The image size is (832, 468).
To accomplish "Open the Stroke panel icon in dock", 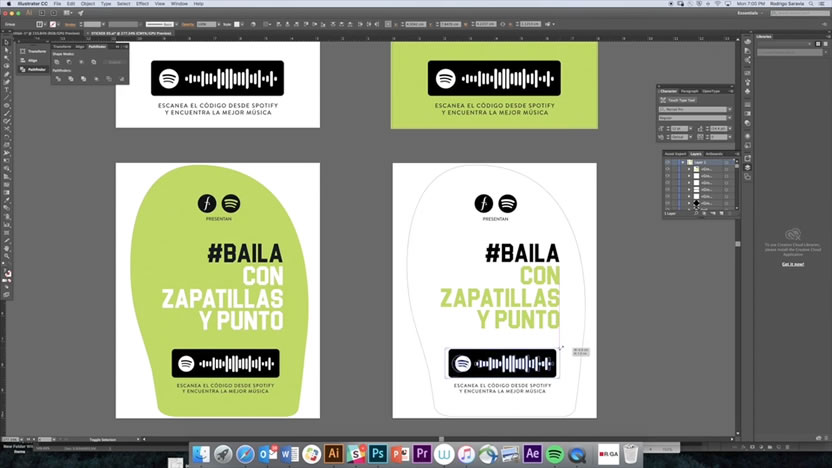I will click(748, 105).
